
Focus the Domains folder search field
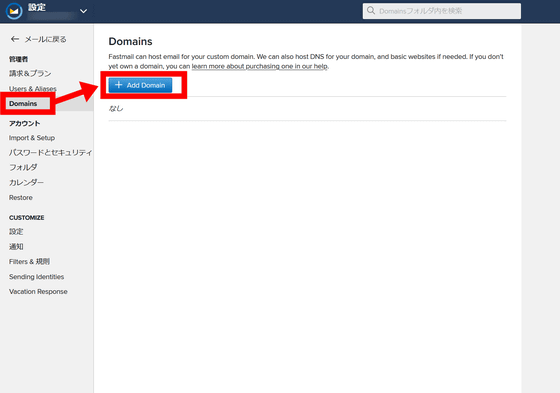coord(442,11)
